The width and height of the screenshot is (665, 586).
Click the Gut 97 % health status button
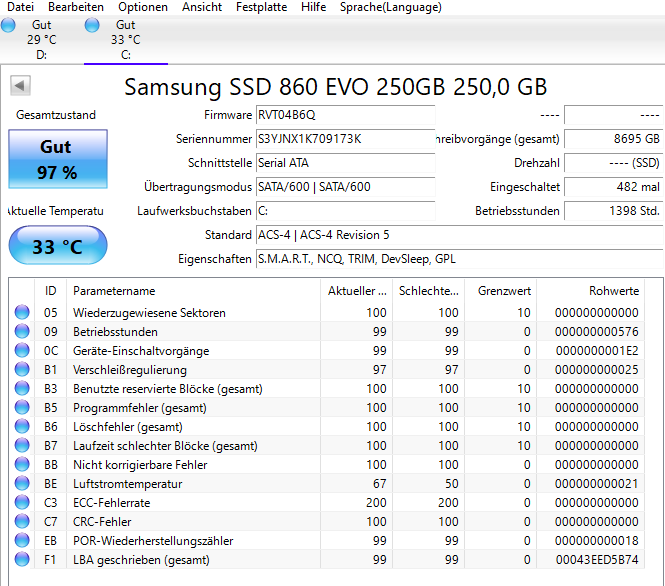coord(58,159)
